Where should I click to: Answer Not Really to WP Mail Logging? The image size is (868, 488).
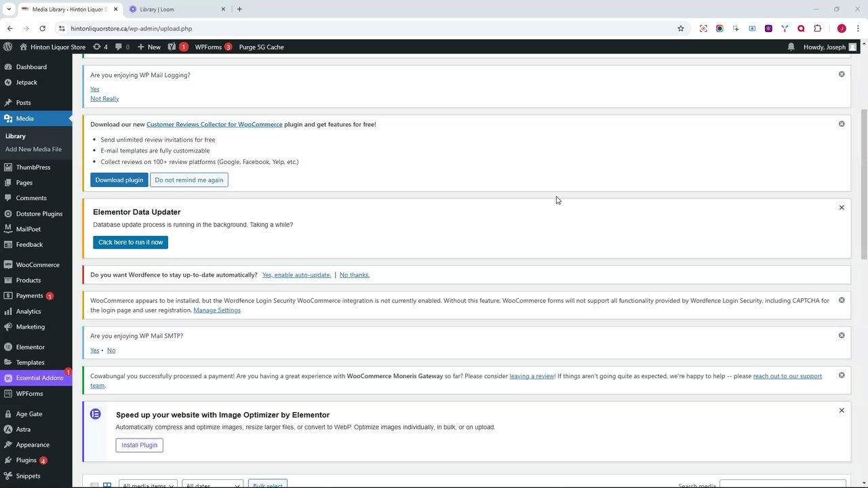click(x=104, y=98)
